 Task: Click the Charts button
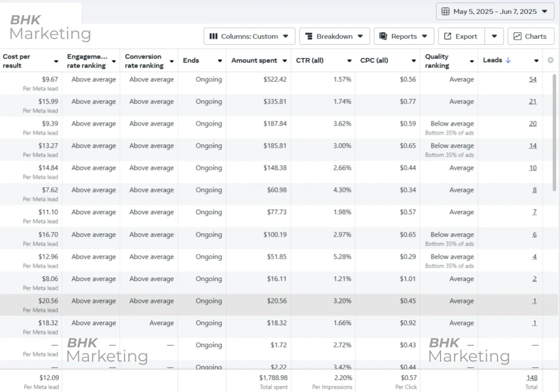(531, 36)
